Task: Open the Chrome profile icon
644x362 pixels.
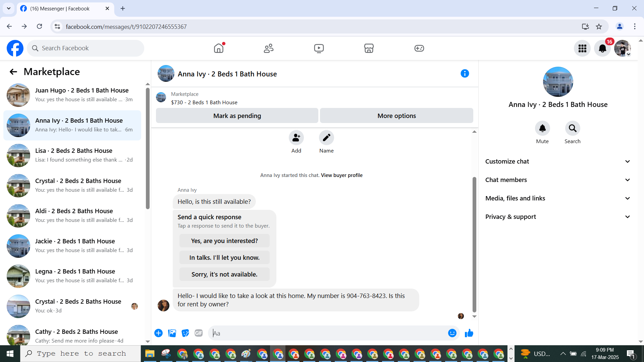Action: (620, 26)
